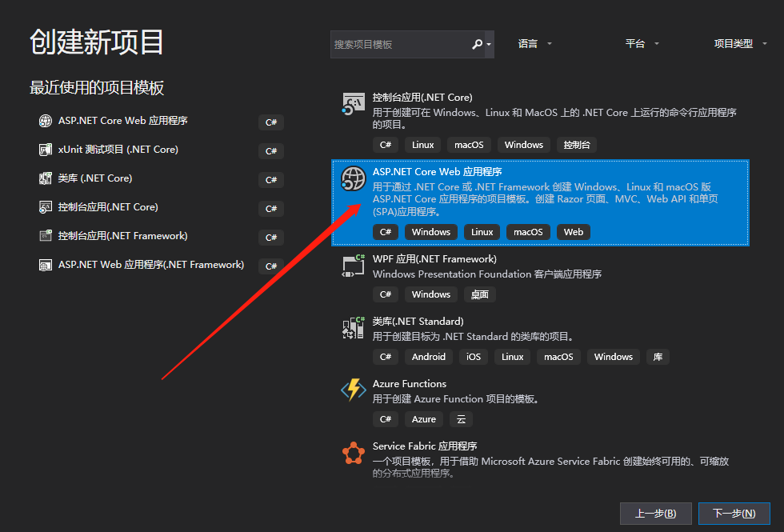Click the WPF 应用(.NET Framework) template icon
This screenshot has height=532, width=784.
353,266
